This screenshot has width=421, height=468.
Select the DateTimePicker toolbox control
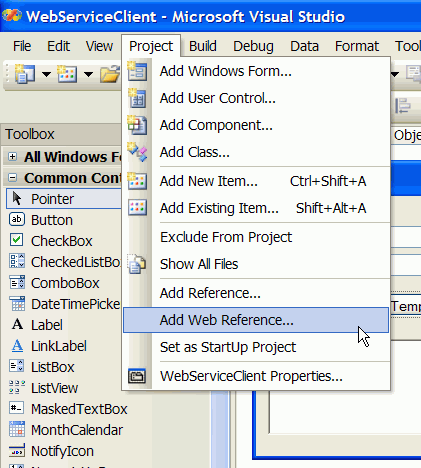(64, 304)
